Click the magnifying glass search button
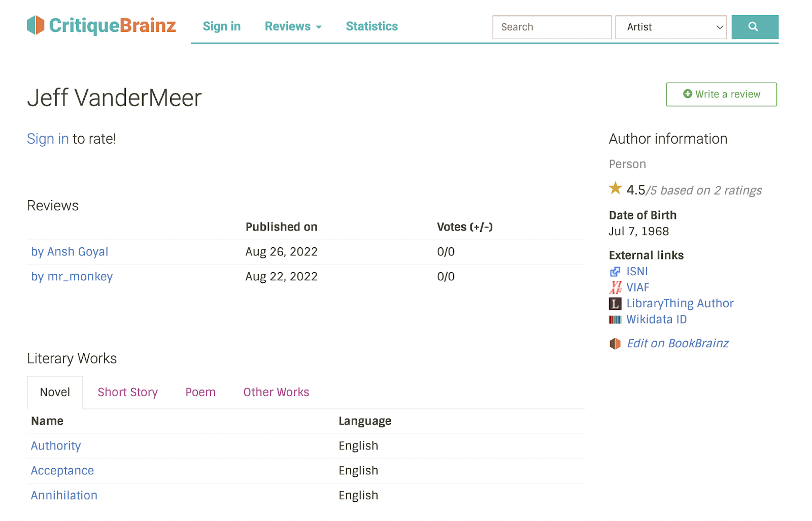 (754, 27)
